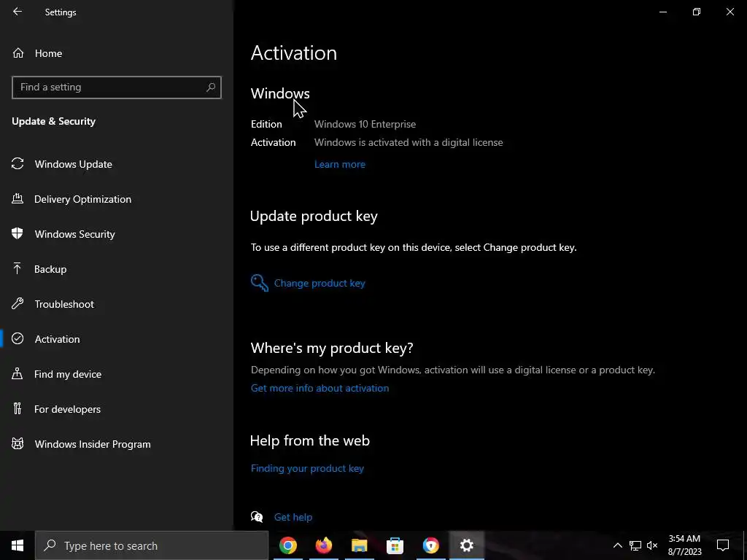Go back using the Settings back arrow

(x=18, y=12)
